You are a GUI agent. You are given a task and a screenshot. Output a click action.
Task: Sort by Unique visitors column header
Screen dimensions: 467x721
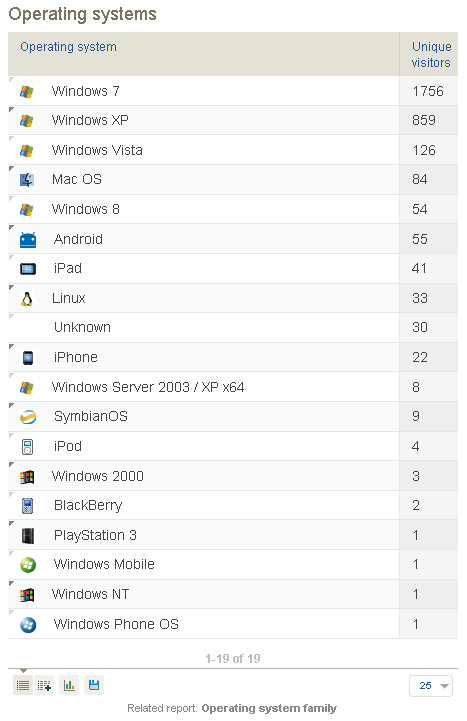pyautogui.click(x=431, y=55)
